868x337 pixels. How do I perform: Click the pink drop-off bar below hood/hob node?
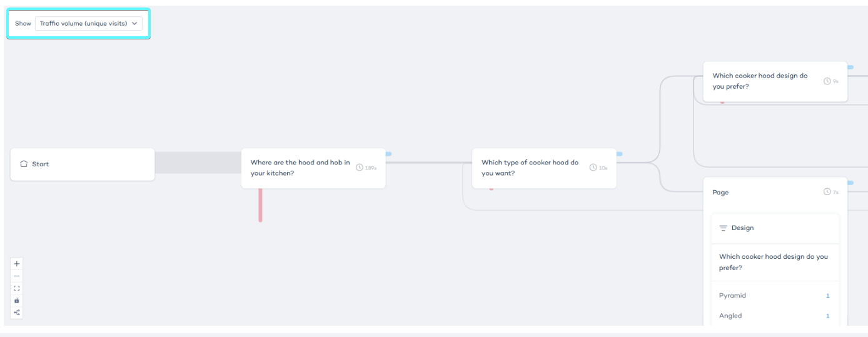coord(260,205)
